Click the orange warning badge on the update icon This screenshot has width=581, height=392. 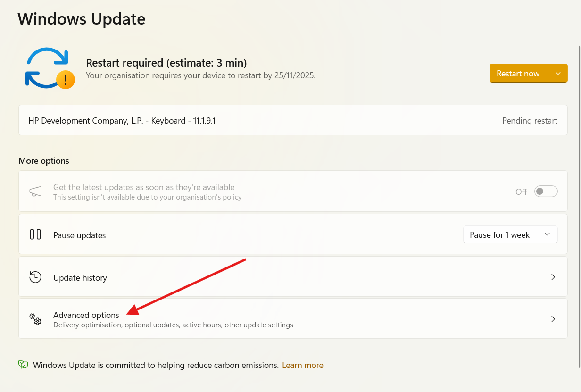(66, 80)
